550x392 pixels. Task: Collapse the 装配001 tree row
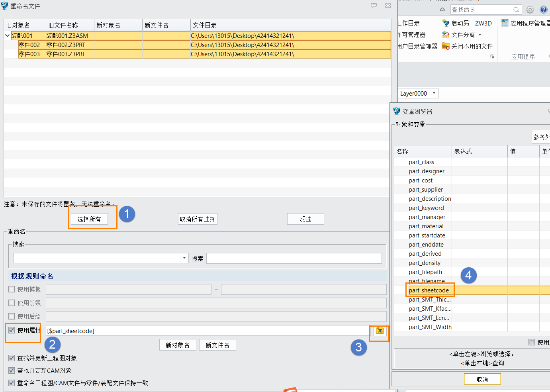7,35
